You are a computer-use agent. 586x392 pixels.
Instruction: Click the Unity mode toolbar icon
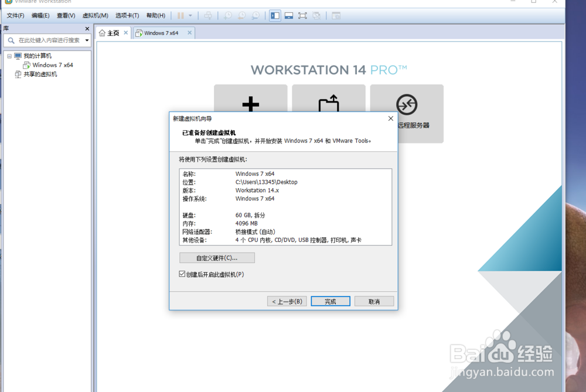point(316,16)
